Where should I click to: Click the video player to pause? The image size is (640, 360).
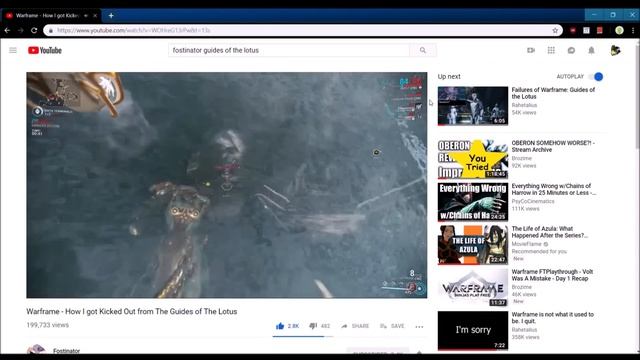click(x=227, y=185)
